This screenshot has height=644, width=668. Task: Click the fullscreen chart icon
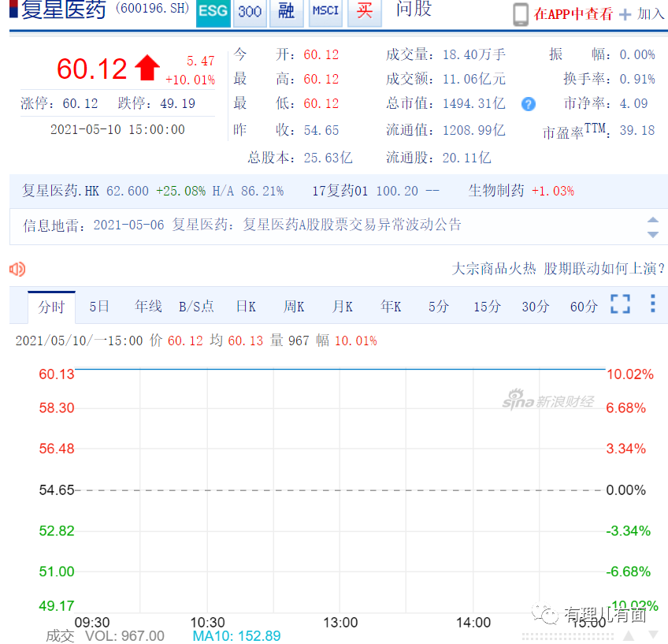(620, 304)
